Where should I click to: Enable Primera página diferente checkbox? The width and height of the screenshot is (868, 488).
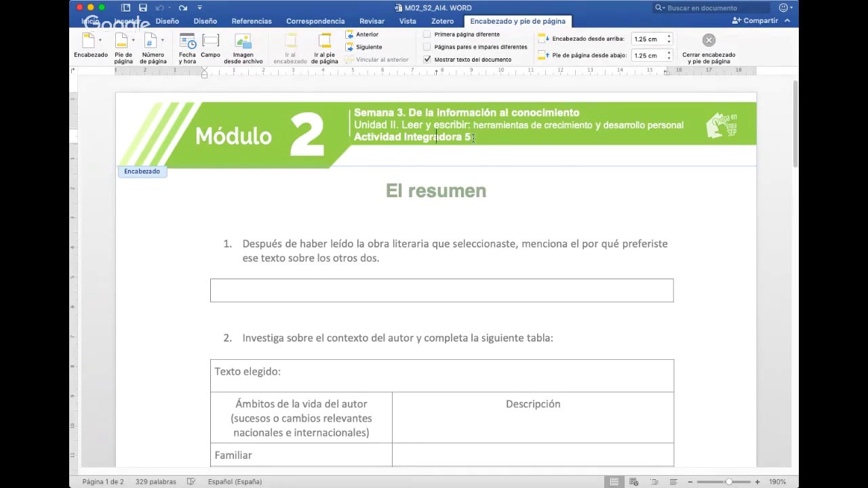point(427,35)
